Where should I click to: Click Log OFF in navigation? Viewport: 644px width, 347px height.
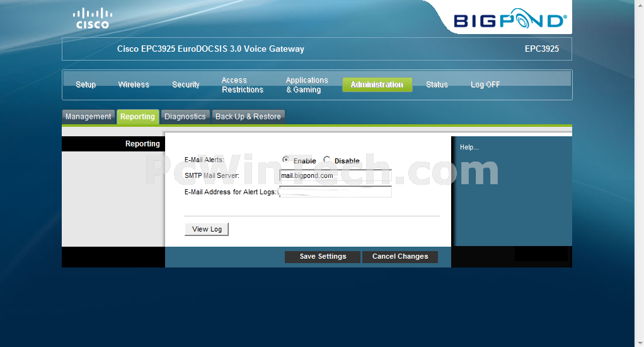tap(485, 85)
